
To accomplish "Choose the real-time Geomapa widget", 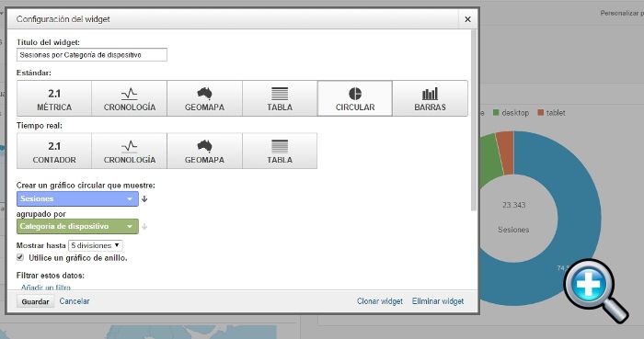I will click(204, 151).
